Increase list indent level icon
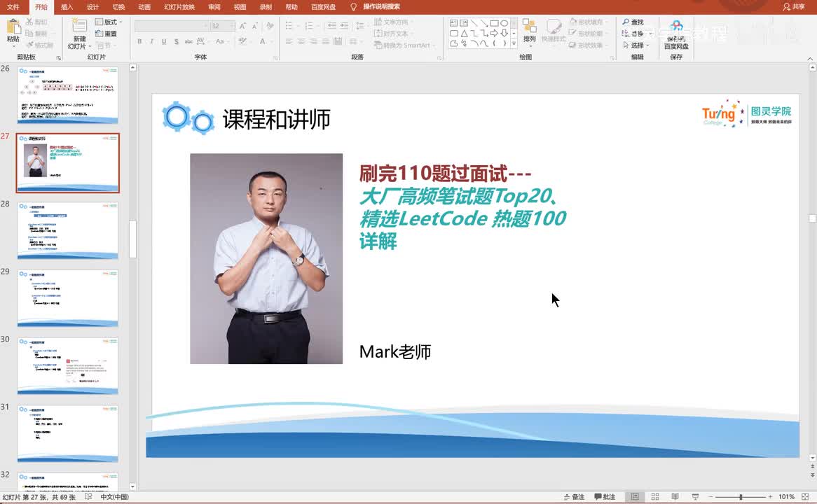This screenshot has height=504, width=817. click(344, 25)
